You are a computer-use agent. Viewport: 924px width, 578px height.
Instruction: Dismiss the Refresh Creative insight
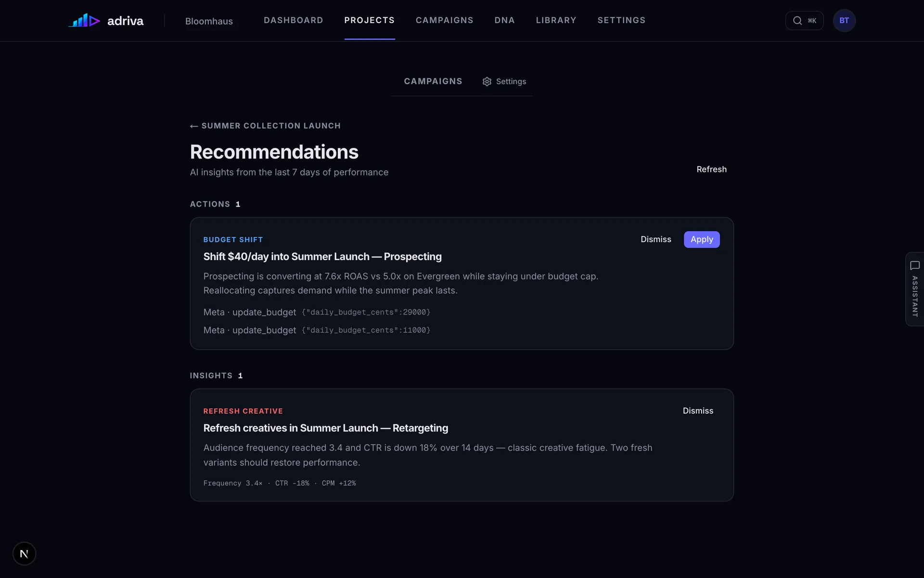698,411
